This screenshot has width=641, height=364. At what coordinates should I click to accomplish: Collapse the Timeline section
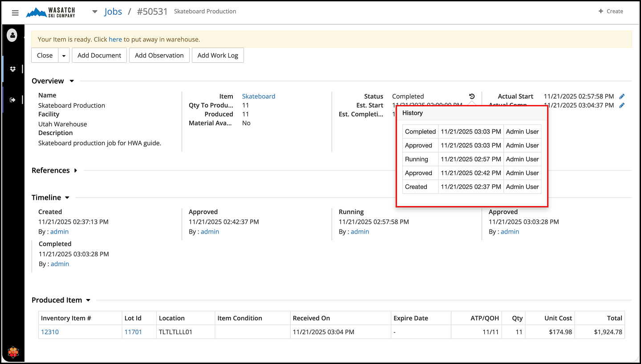point(67,198)
